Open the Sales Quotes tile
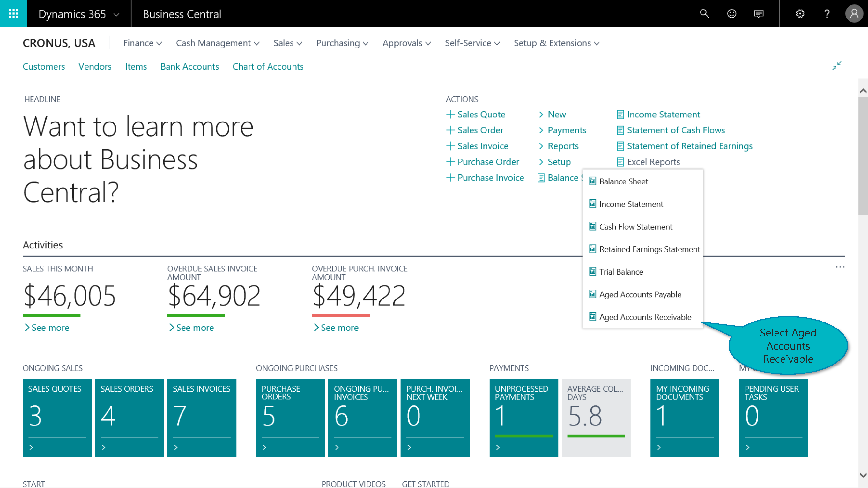The image size is (868, 488). [57, 417]
